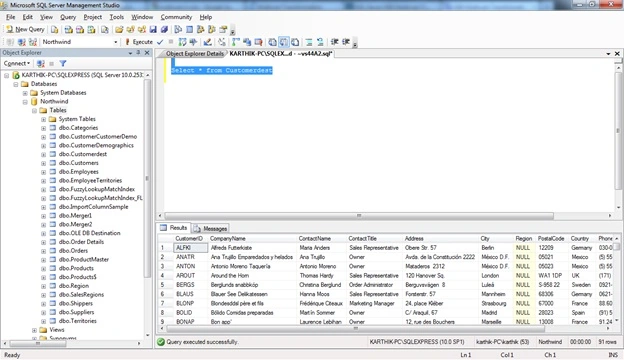Image resolution: width=624 pixels, height=360 pixels.
Task: Click the '91 rows' status bar entry
Action: click(x=607, y=342)
